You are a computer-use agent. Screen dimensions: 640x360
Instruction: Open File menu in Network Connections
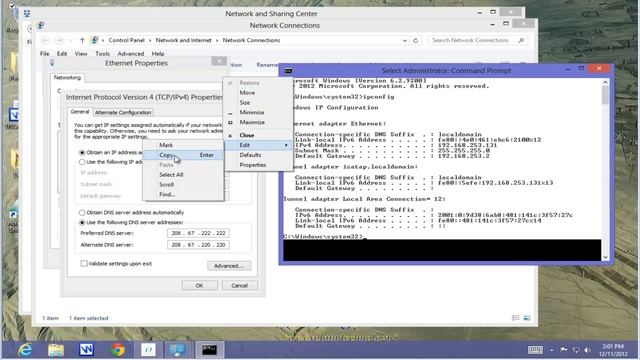pos(44,53)
